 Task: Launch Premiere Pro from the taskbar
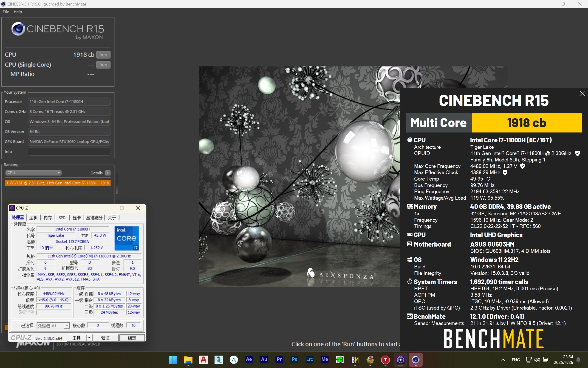click(279, 359)
